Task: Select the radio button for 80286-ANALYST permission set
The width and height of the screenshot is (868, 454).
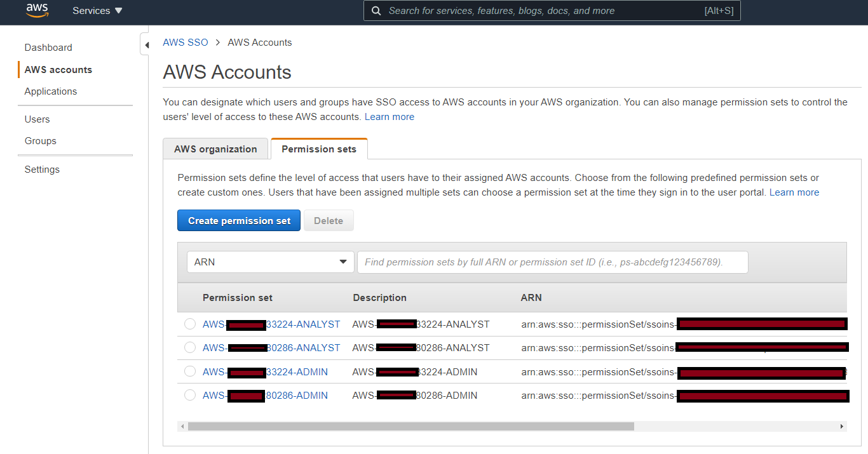Action: (190, 348)
